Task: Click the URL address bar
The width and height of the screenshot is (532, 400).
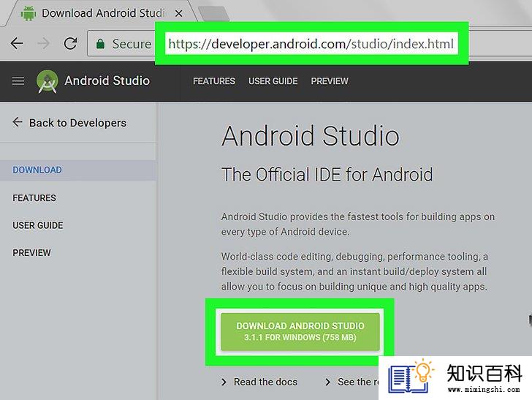Action: coord(311,43)
